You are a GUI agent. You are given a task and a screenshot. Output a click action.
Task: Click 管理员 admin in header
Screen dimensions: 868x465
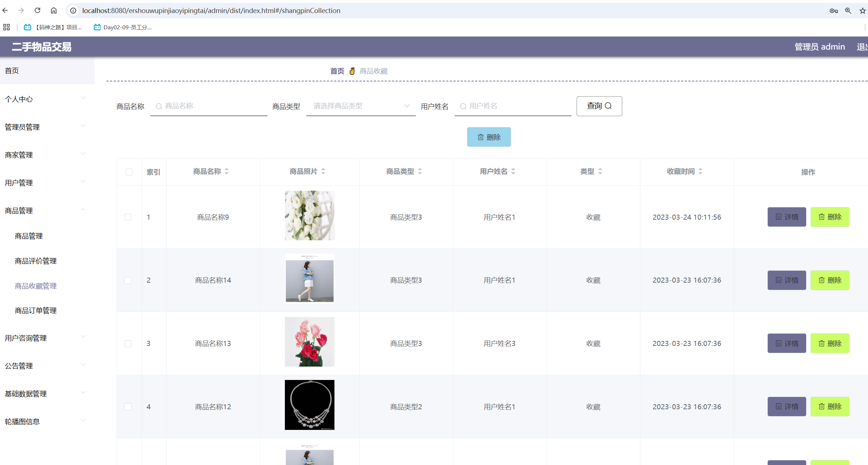coord(819,47)
